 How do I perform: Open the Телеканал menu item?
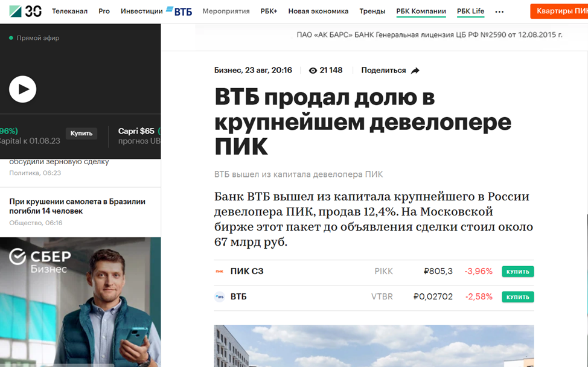pos(70,11)
